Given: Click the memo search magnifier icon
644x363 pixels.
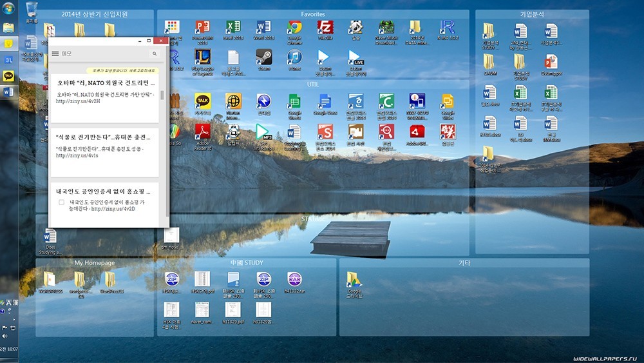Looking at the screenshot, I should (155, 54).
